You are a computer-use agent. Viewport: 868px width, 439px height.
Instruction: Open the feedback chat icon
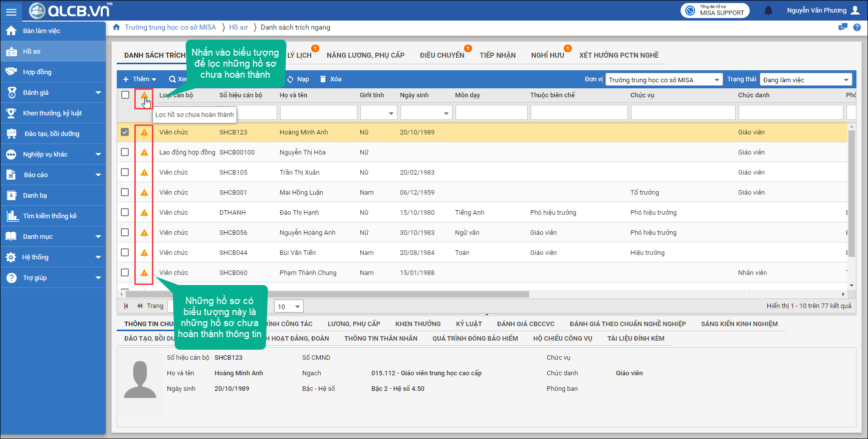[x=842, y=27]
